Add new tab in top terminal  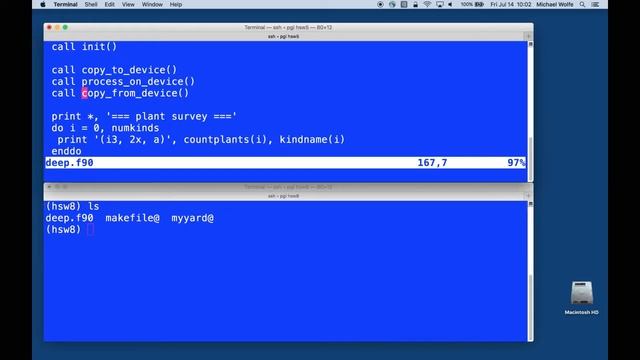point(529,36)
